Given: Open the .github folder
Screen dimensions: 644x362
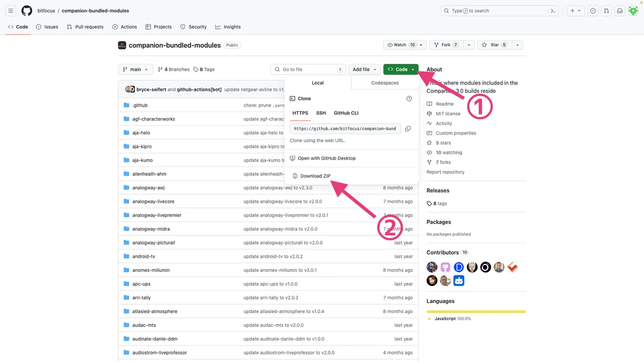Looking at the screenshot, I should [x=140, y=105].
